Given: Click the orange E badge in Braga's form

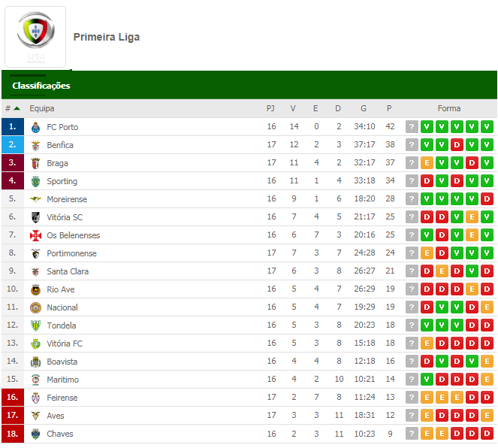Looking at the screenshot, I should (427, 163).
